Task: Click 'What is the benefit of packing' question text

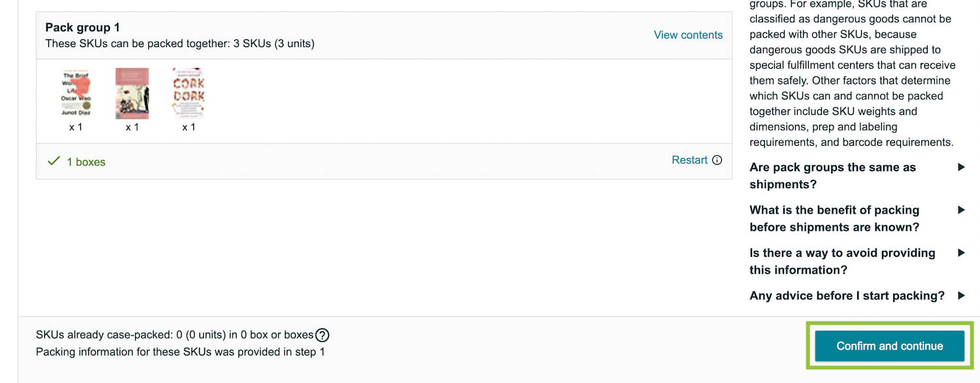Action: 834,218
